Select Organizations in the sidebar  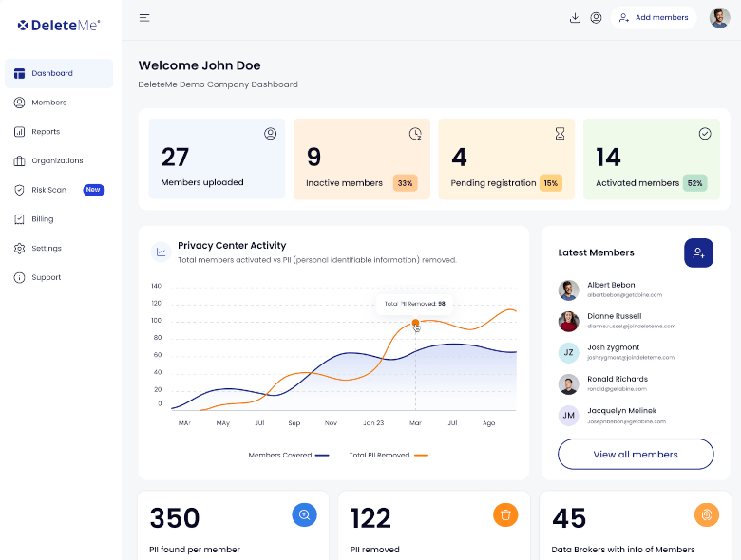pos(59,160)
